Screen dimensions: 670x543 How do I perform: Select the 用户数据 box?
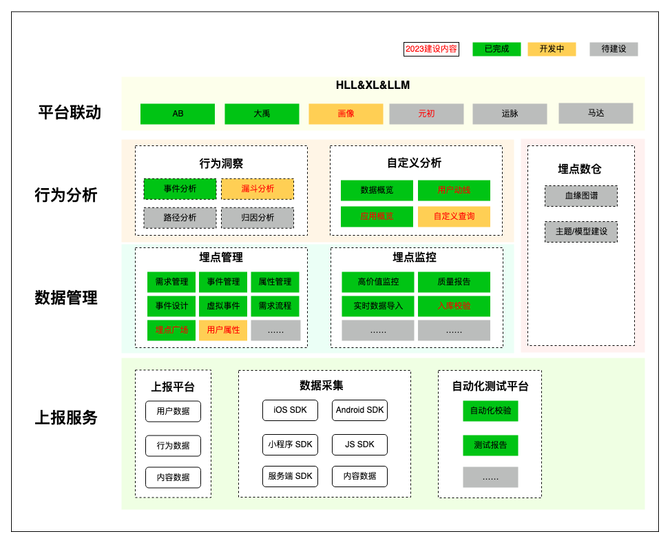coord(173,411)
